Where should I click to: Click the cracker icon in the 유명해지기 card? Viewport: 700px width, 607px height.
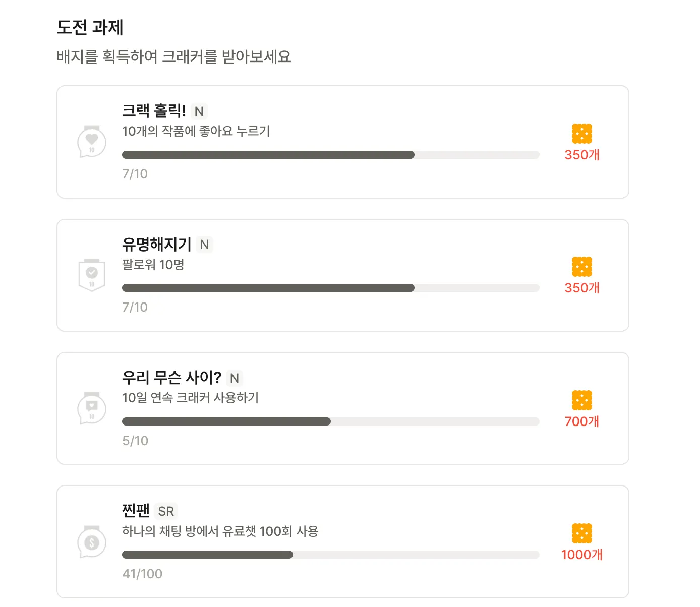pyautogui.click(x=581, y=267)
